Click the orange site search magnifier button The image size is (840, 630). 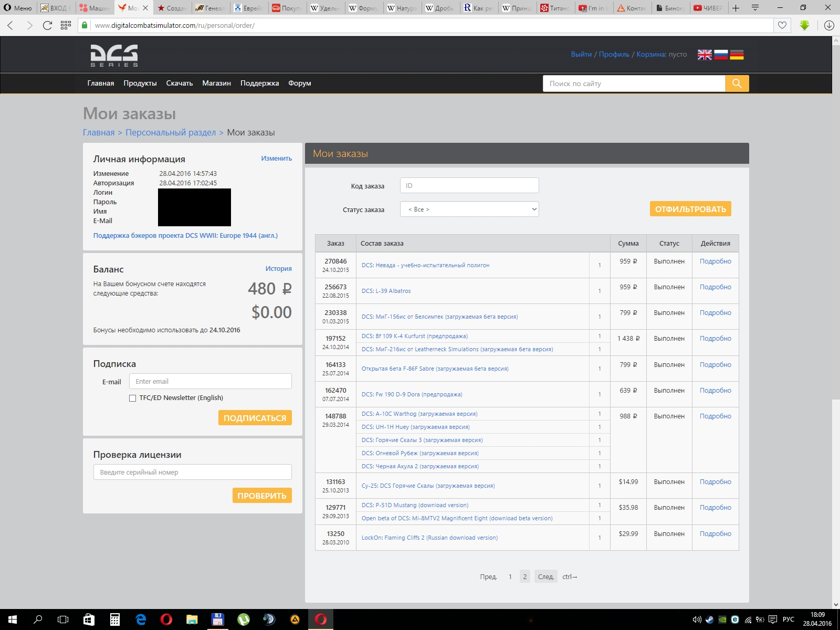(737, 83)
